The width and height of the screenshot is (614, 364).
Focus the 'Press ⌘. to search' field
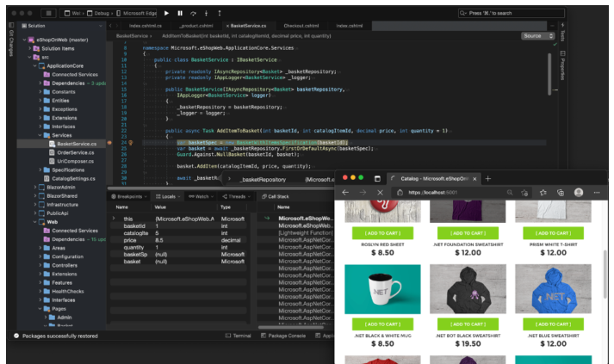pyautogui.click(x=511, y=13)
